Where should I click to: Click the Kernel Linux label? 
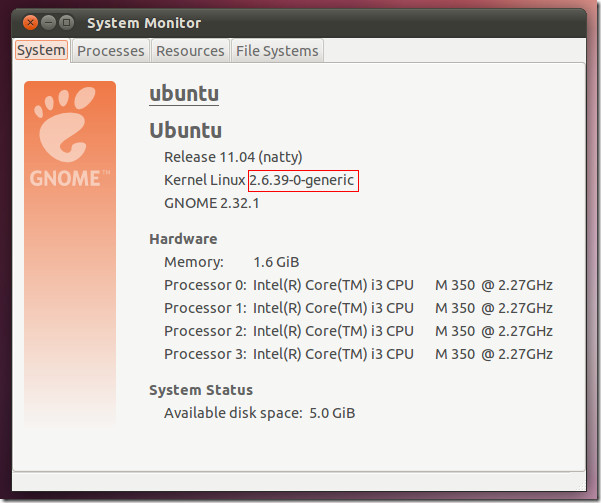[x=204, y=180]
